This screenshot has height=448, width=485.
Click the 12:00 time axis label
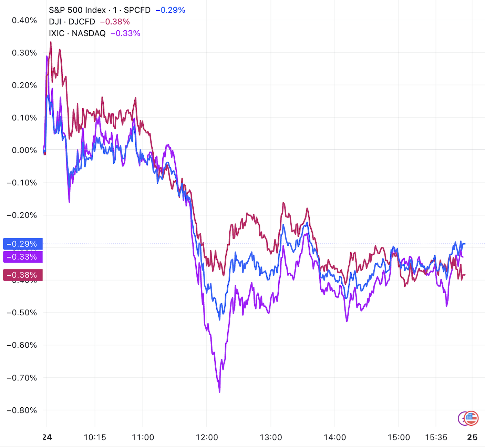click(207, 437)
